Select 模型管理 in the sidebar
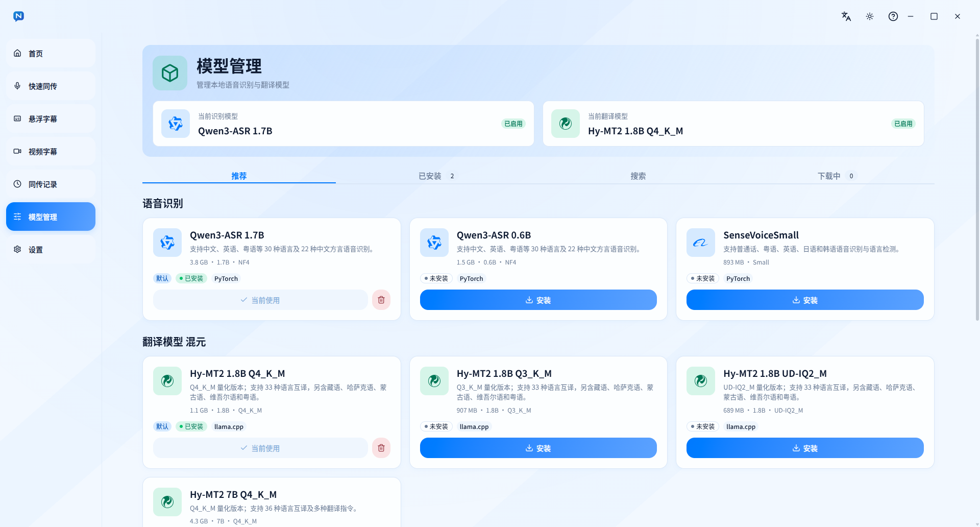This screenshot has height=527, width=980. point(51,217)
